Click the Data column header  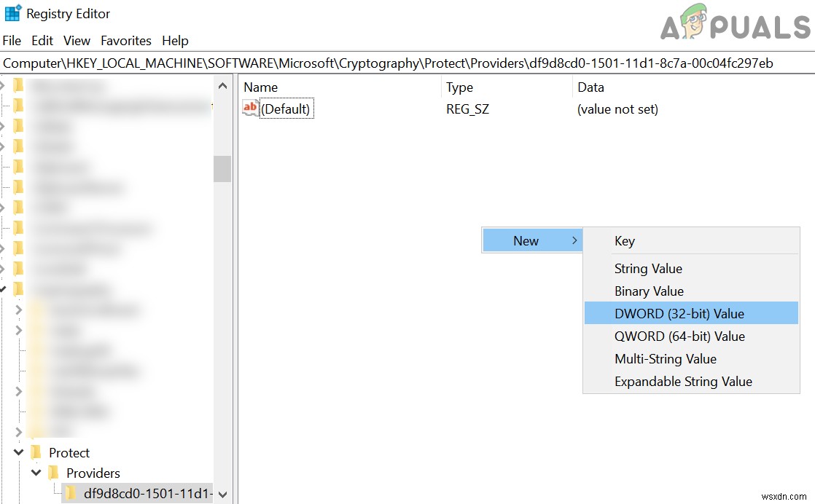591,87
